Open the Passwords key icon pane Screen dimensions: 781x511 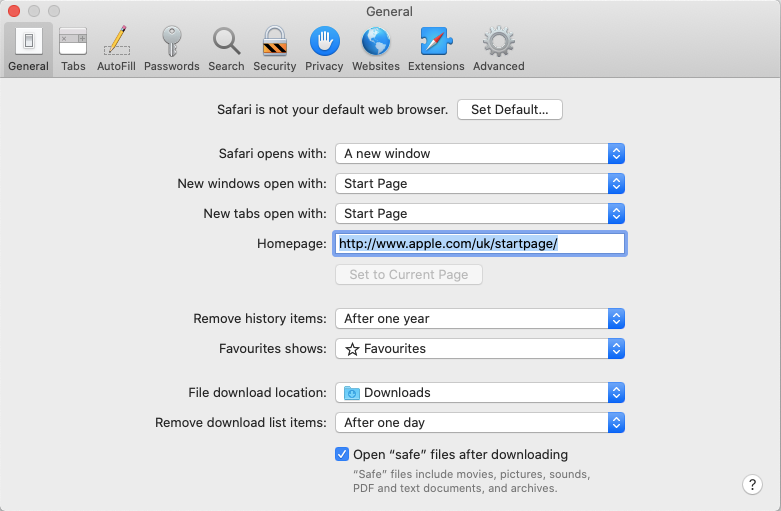point(172,49)
